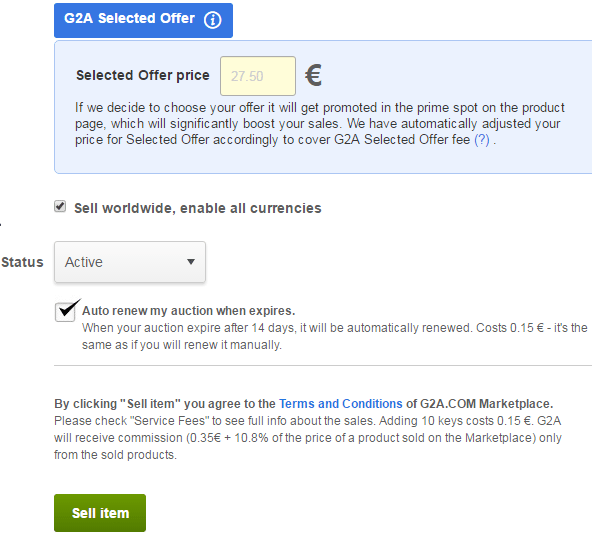
Task: Click the 'Sell worldwide, enable all currencies' label
Action: coord(197,208)
